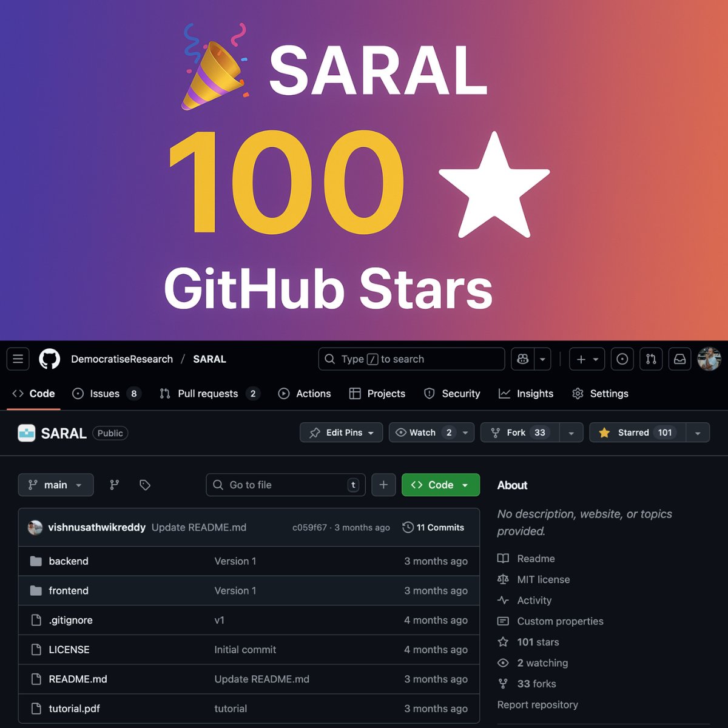Click the LICENSE file icon

point(36,650)
